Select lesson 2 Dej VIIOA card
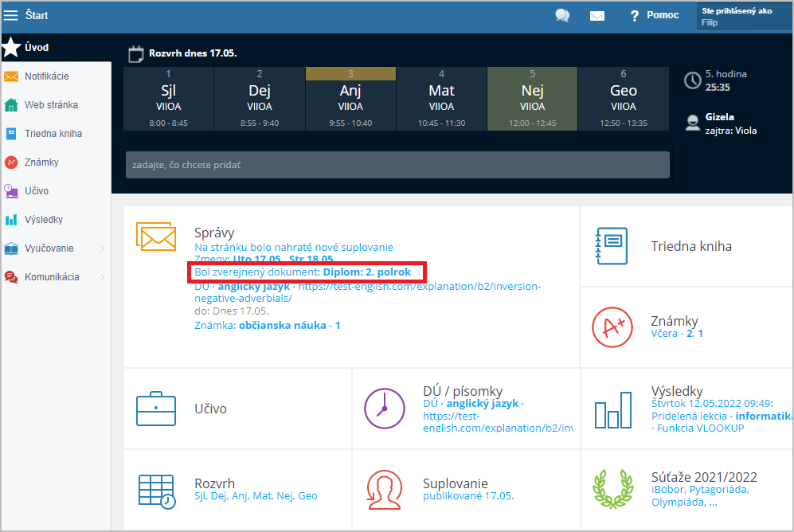The image size is (794, 532). [x=260, y=99]
